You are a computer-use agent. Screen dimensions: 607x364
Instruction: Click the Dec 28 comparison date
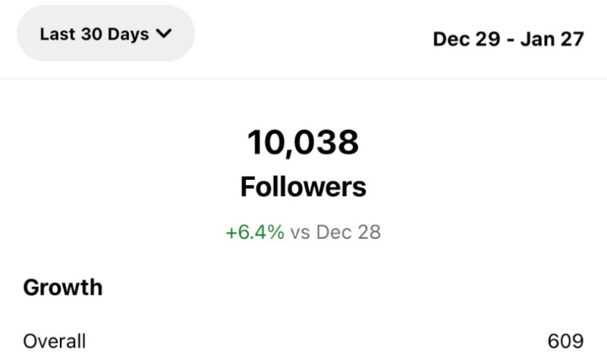click(x=348, y=232)
